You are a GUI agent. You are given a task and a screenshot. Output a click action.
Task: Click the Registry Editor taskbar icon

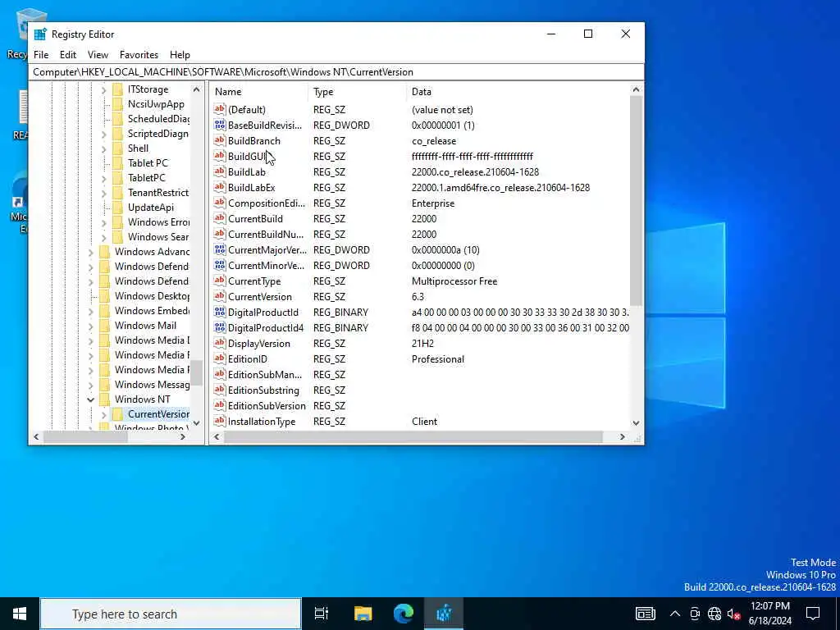[444, 614]
